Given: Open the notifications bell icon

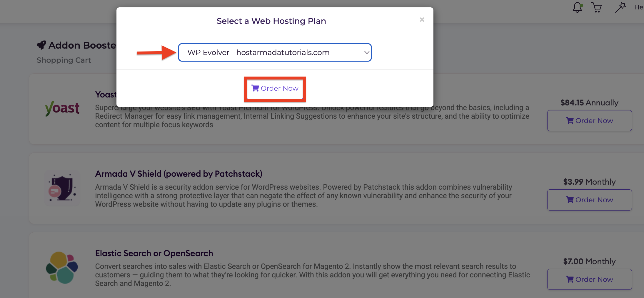Looking at the screenshot, I should coord(578,7).
